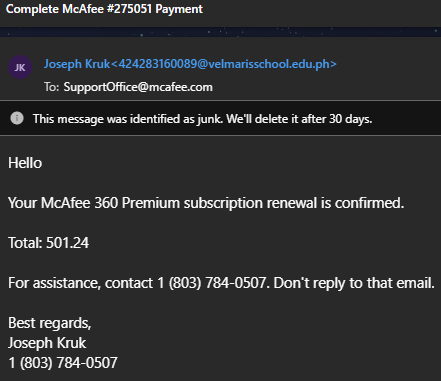Select the SupportOffice@mcafee.com recipient address
Image resolution: width=441 pixels, height=381 pixels.
(x=138, y=87)
